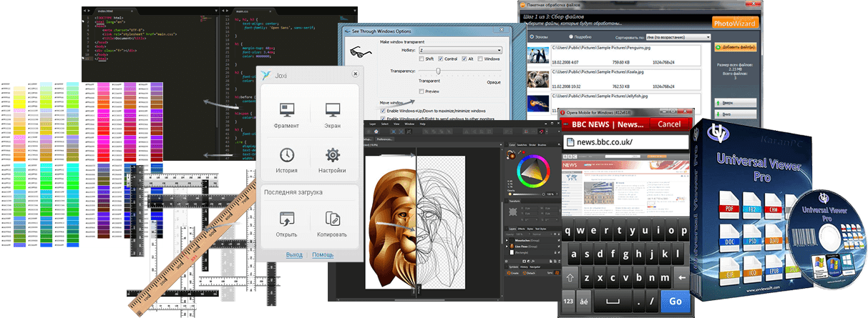The width and height of the screenshot is (868, 318).
Task: Click the Cancel button in Opera Mobile
Action: point(669,124)
